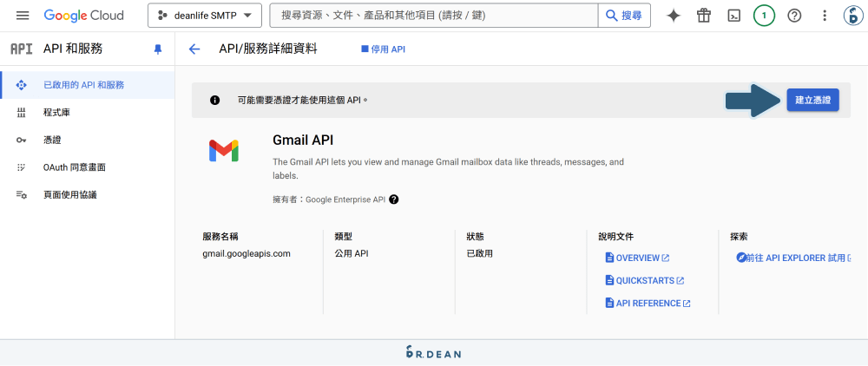Open 頁面使用協議 in the sidebar
Image resolution: width=868 pixels, height=366 pixels.
point(88,194)
